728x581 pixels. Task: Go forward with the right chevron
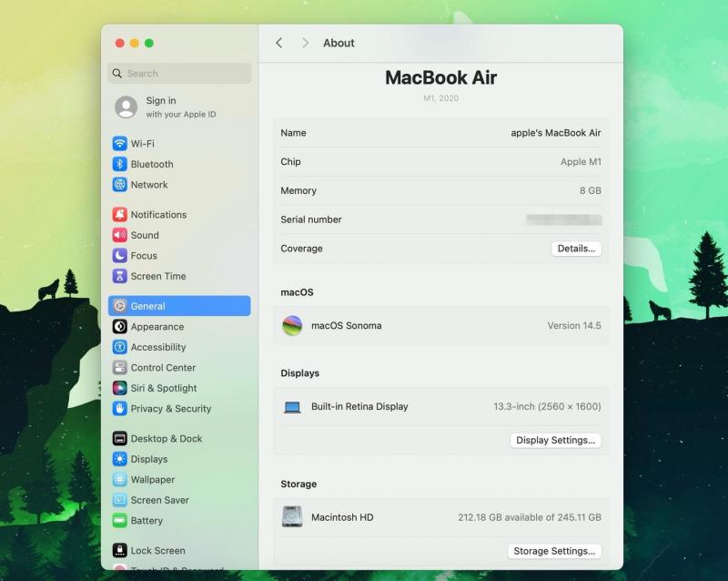coord(305,43)
